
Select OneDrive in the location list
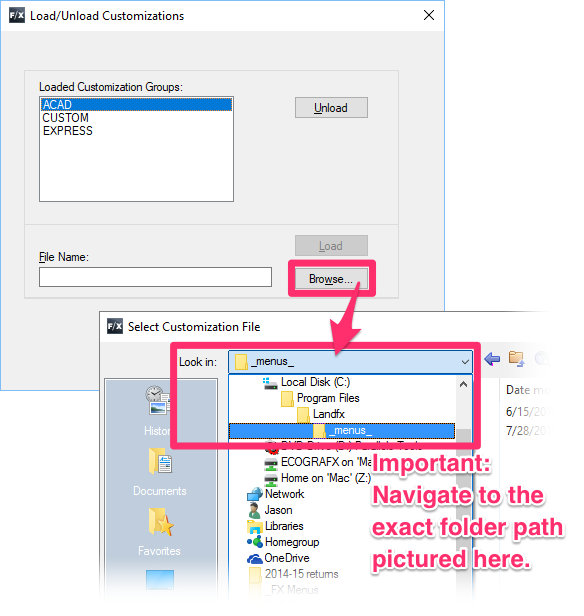[278, 558]
